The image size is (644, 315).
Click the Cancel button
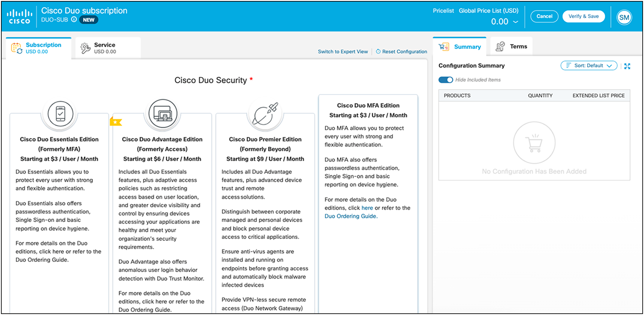[x=544, y=16]
